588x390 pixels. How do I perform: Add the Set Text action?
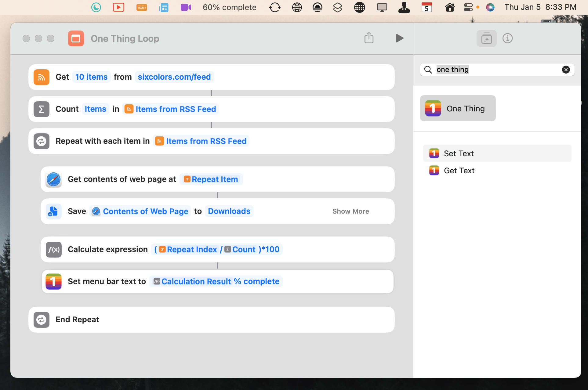coord(497,153)
